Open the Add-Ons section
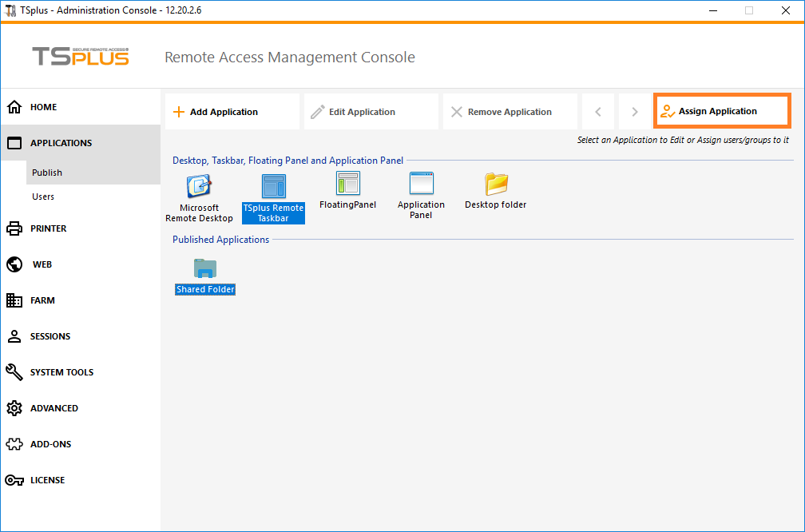Viewport: 805px width, 532px height. point(50,444)
